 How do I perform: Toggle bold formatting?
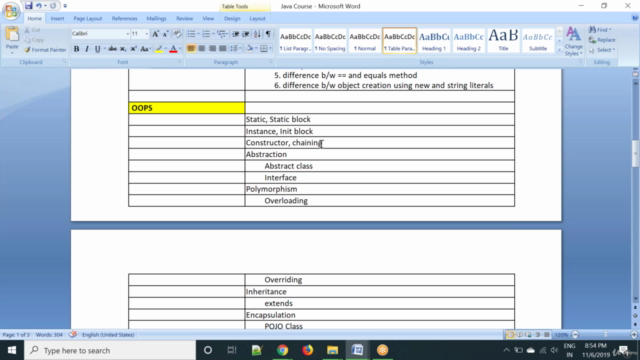[x=76, y=49]
